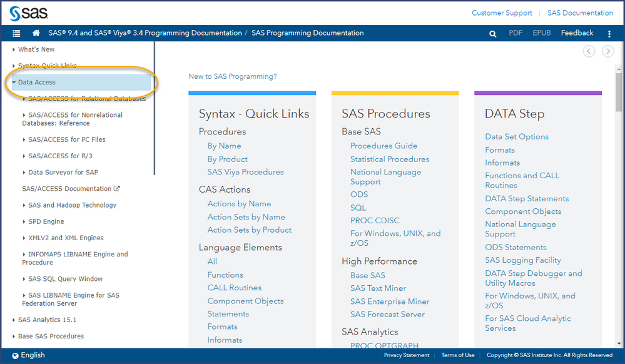The height and width of the screenshot is (364, 625).
Task: Go to next page arrow button
Action: pos(607,51)
